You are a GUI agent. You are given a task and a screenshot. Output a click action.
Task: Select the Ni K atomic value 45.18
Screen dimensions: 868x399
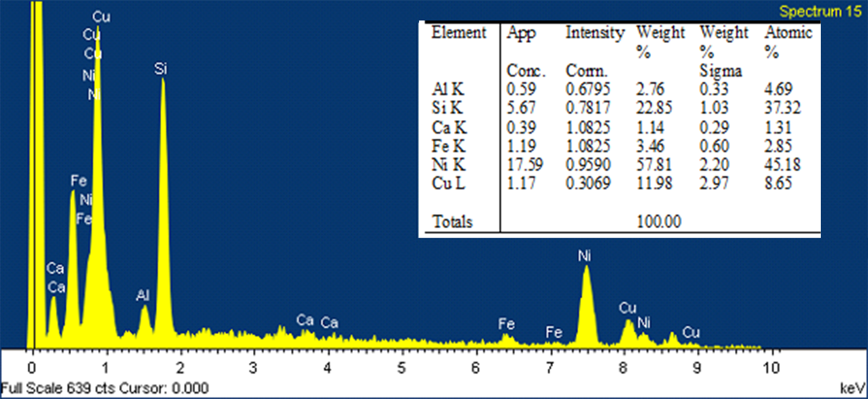point(783,165)
